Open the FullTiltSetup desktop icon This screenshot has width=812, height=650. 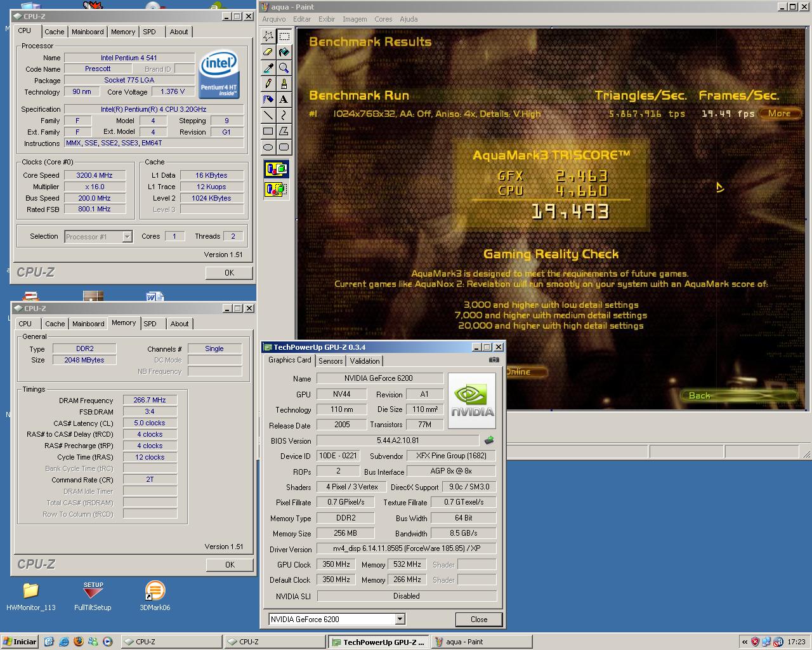coord(93,597)
